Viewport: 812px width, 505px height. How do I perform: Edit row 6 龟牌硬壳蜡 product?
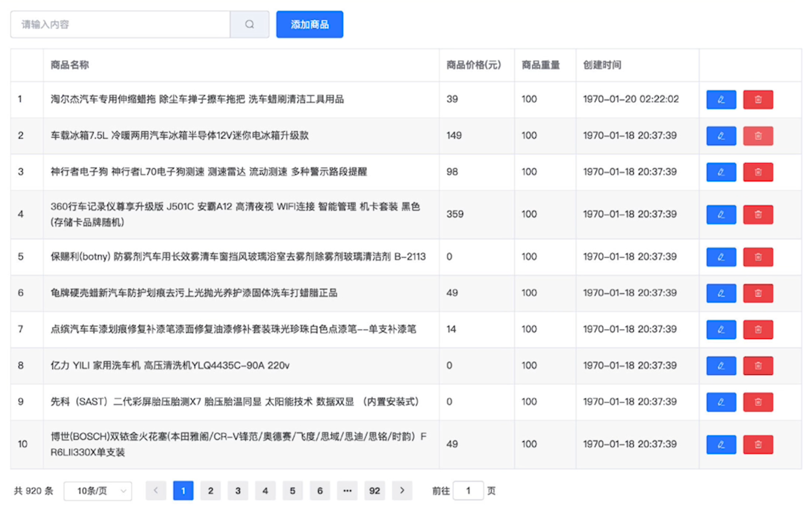click(721, 293)
